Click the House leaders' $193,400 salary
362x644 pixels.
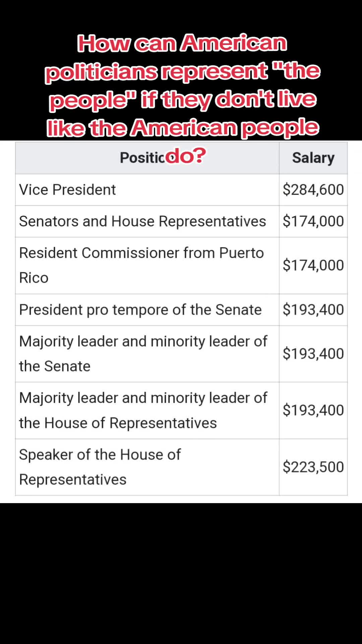(313, 410)
